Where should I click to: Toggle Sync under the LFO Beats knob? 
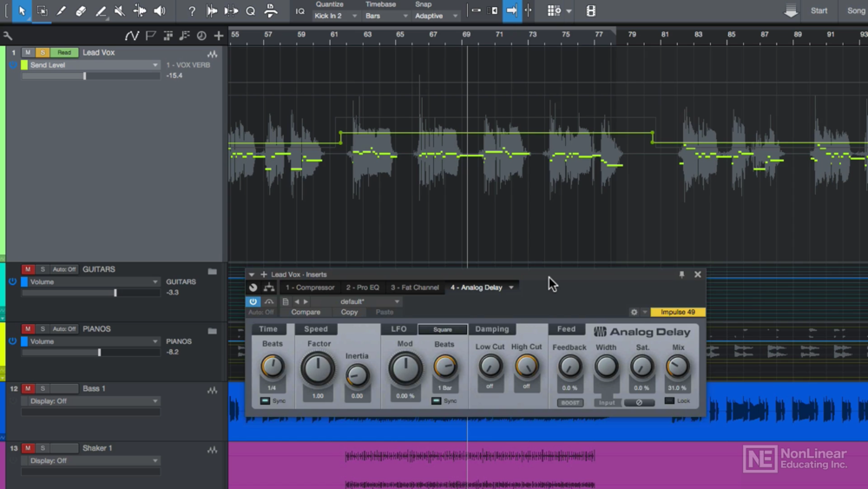(437, 400)
